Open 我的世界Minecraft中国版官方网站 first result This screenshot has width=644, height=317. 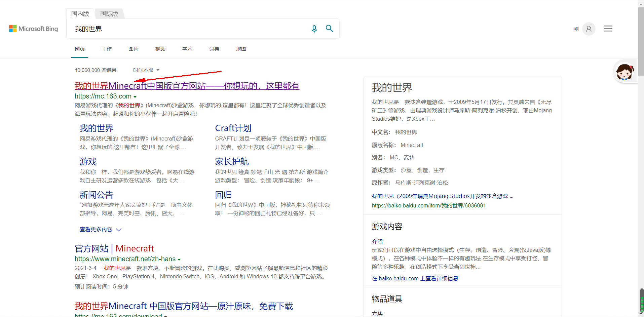tap(187, 86)
